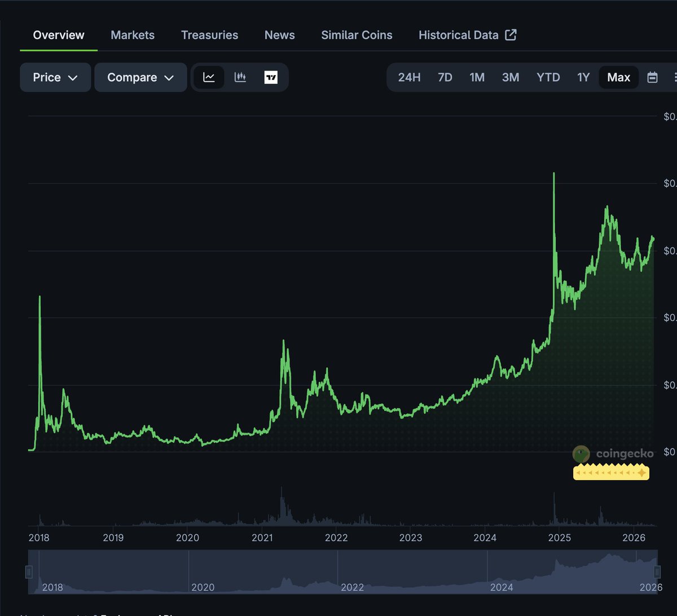Click the yellow arrows badge under coingecko

[x=611, y=472]
